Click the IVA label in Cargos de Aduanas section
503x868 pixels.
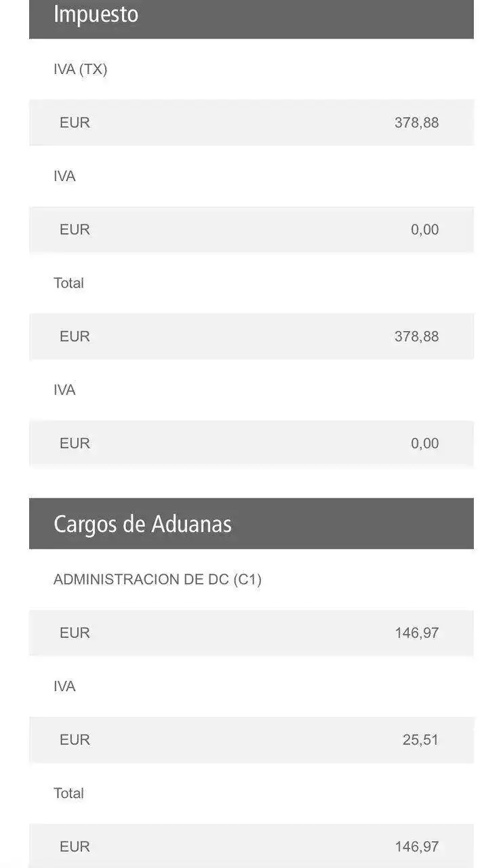[x=64, y=687]
